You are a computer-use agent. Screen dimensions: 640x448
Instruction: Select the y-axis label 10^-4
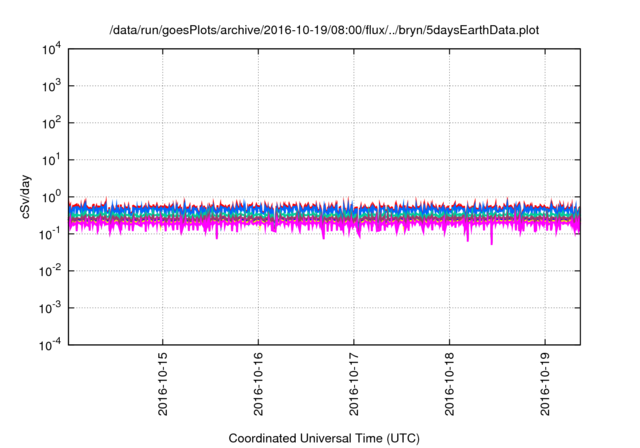point(50,345)
